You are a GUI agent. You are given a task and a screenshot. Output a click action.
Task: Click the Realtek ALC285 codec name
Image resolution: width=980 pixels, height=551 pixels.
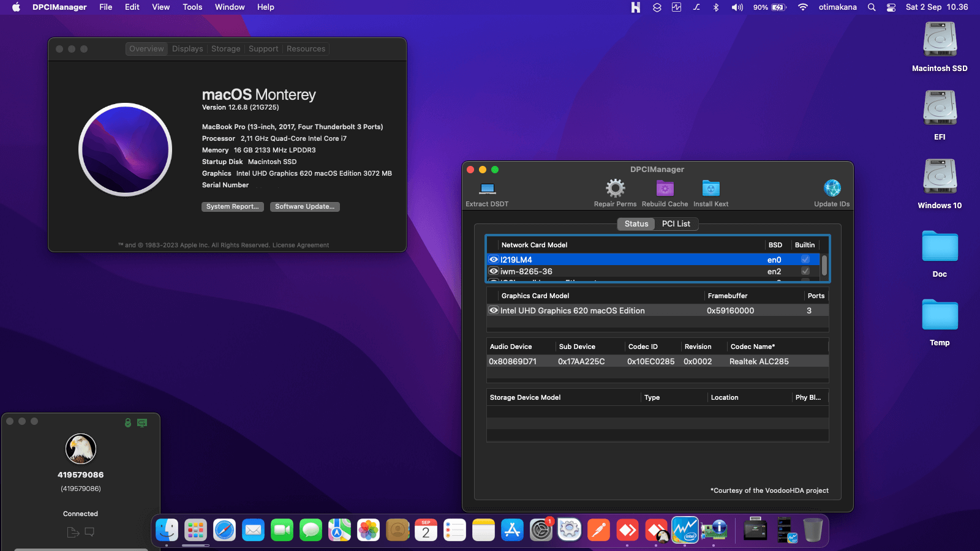tap(759, 362)
